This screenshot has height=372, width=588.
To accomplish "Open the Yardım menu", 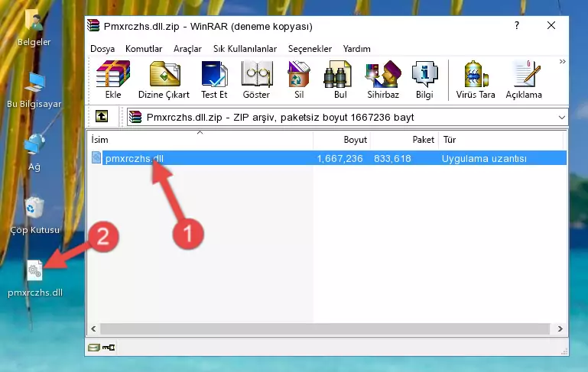I will [356, 49].
